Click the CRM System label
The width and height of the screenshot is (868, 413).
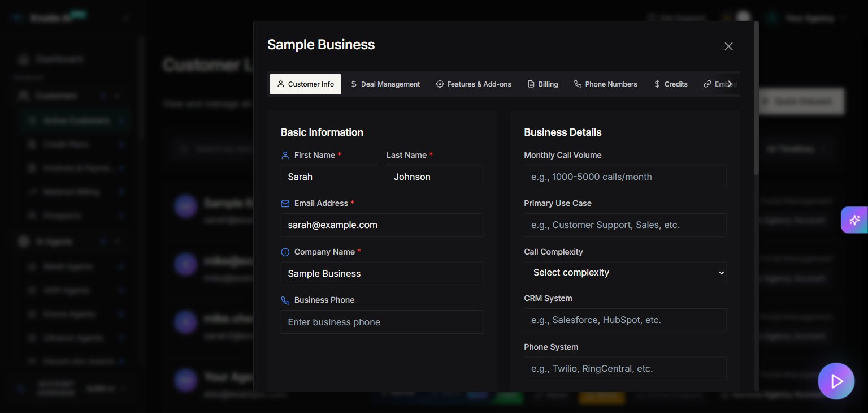[x=548, y=298]
